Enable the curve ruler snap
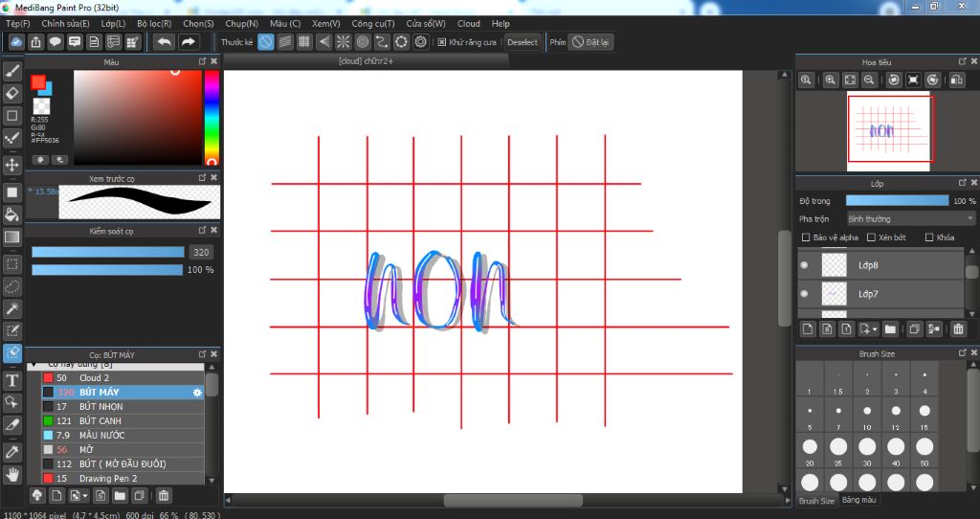Viewport: 980px width, 519px height. tap(382, 42)
